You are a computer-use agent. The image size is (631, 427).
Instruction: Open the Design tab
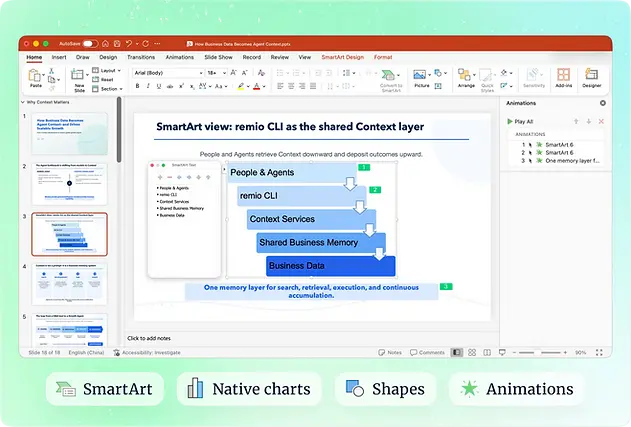pos(108,57)
